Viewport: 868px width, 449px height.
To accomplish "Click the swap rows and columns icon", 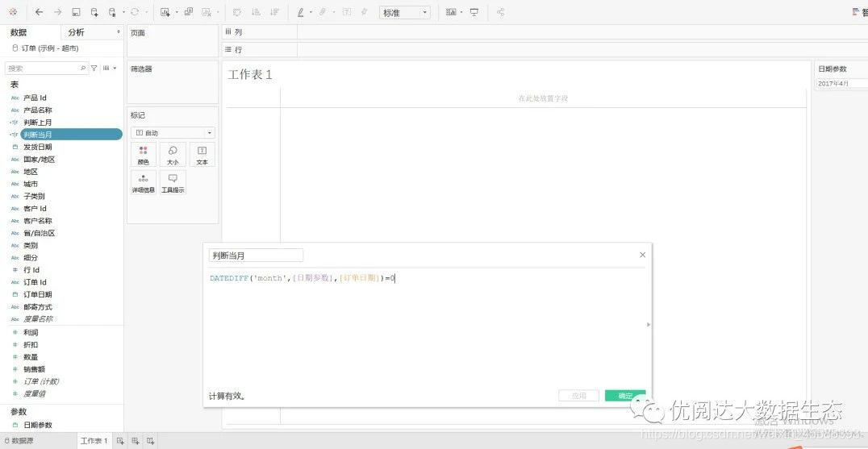I will click(x=237, y=11).
